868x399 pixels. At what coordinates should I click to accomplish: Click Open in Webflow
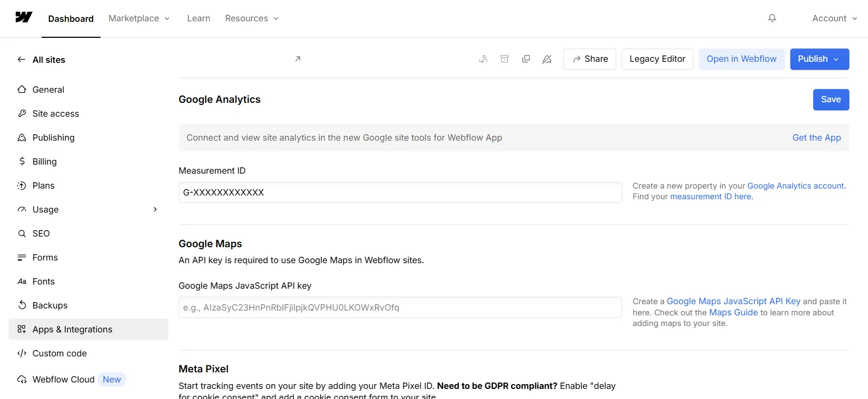click(741, 59)
